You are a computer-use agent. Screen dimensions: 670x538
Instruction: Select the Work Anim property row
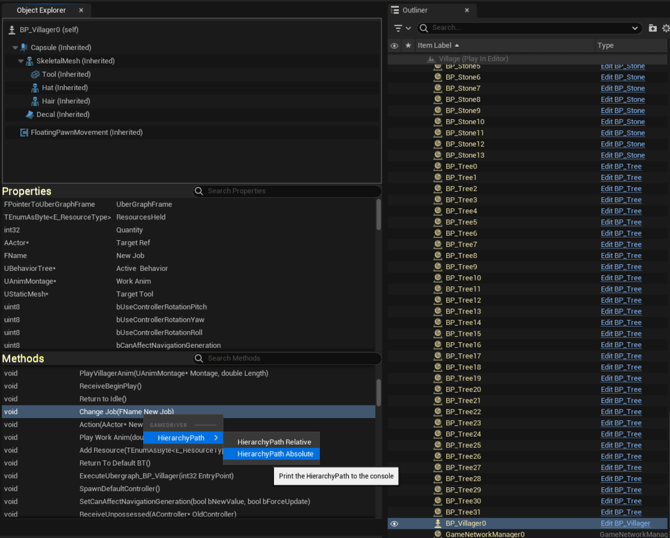pyautogui.click(x=188, y=281)
